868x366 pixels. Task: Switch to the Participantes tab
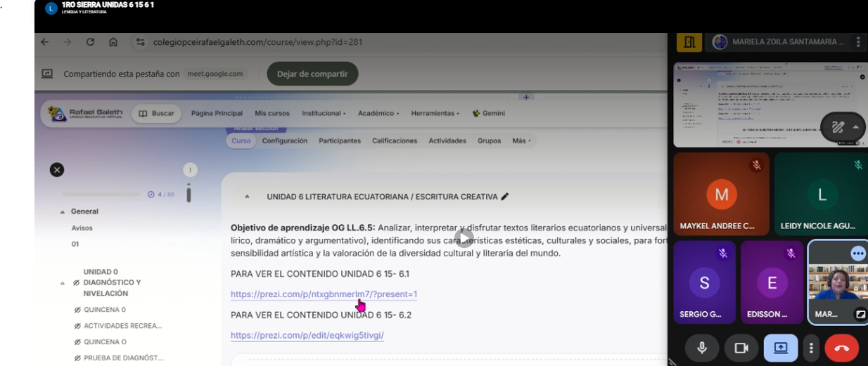(x=340, y=140)
